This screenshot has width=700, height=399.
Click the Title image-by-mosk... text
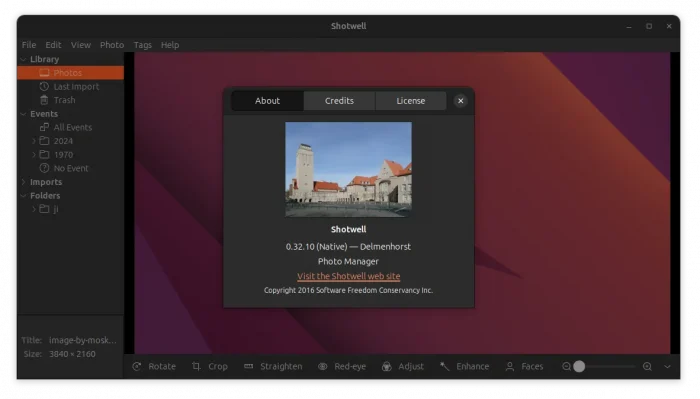83,340
